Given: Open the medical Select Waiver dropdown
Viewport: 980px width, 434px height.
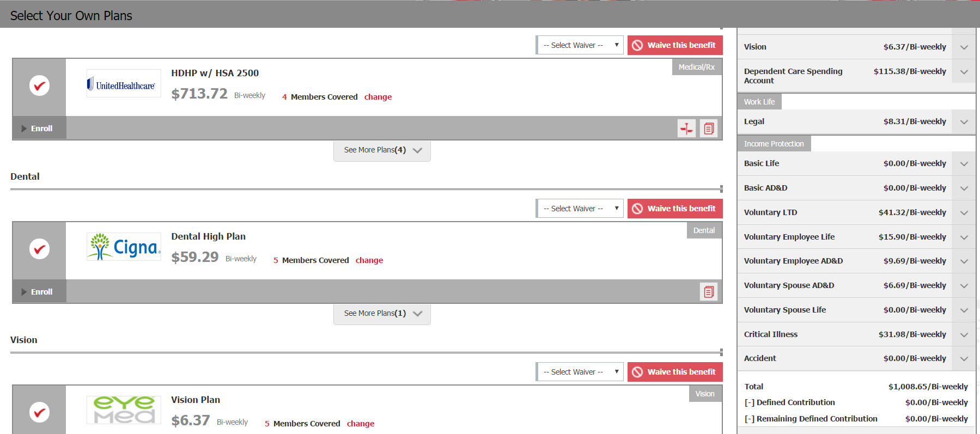Looking at the screenshot, I should [x=580, y=45].
